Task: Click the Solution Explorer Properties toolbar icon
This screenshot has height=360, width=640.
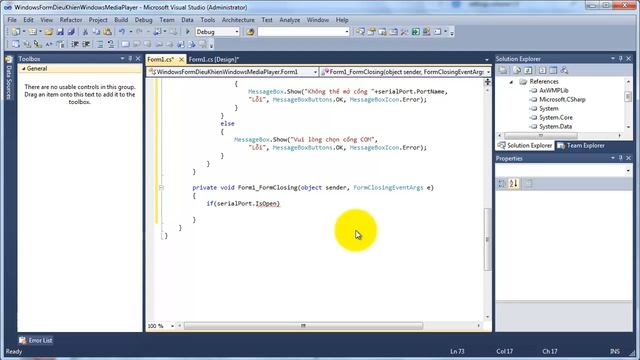Action: 503,70
